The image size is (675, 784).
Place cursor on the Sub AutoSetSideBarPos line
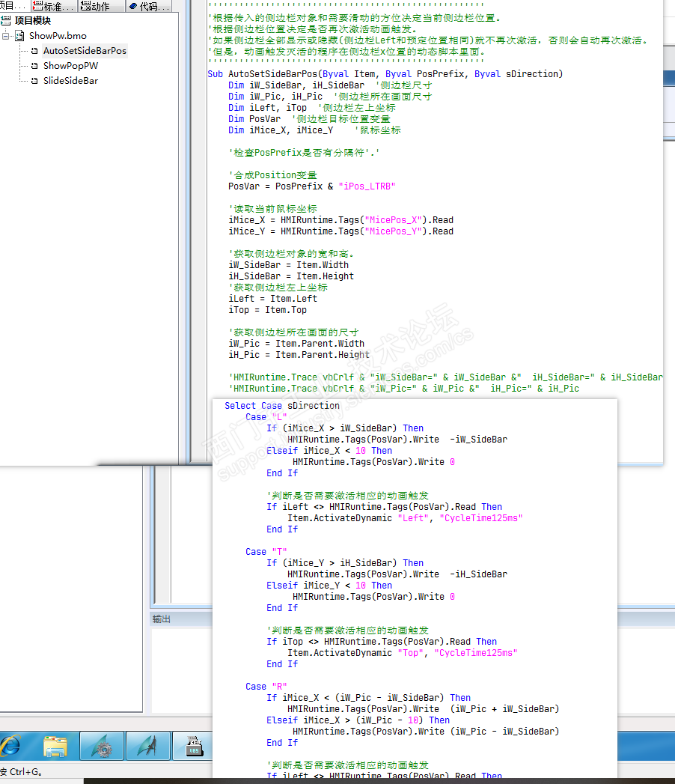(x=385, y=74)
